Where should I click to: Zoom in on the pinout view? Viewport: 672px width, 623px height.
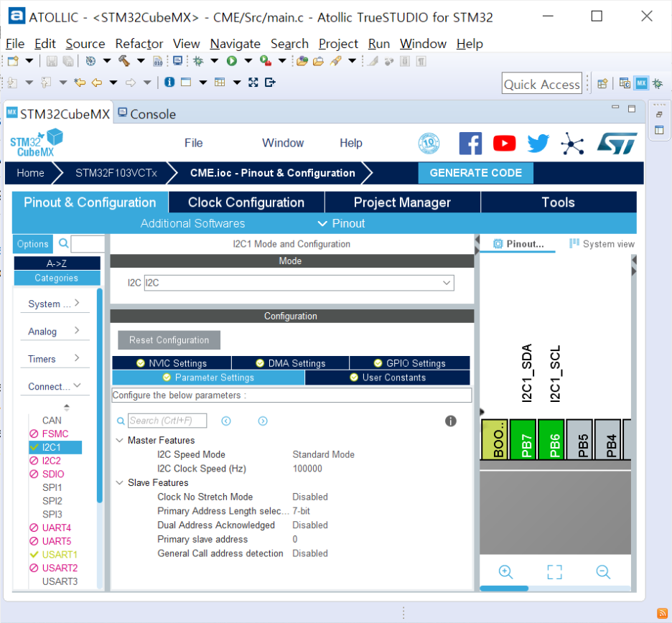(505, 571)
